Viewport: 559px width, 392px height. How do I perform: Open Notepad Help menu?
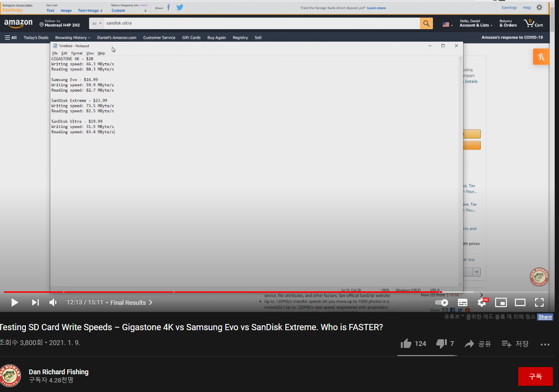coord(101,53)
